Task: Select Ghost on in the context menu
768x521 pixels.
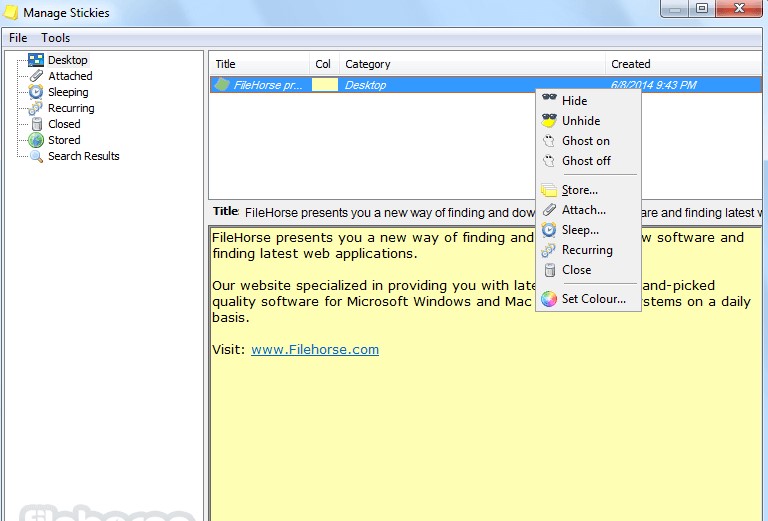Action: tap(588, 141)
